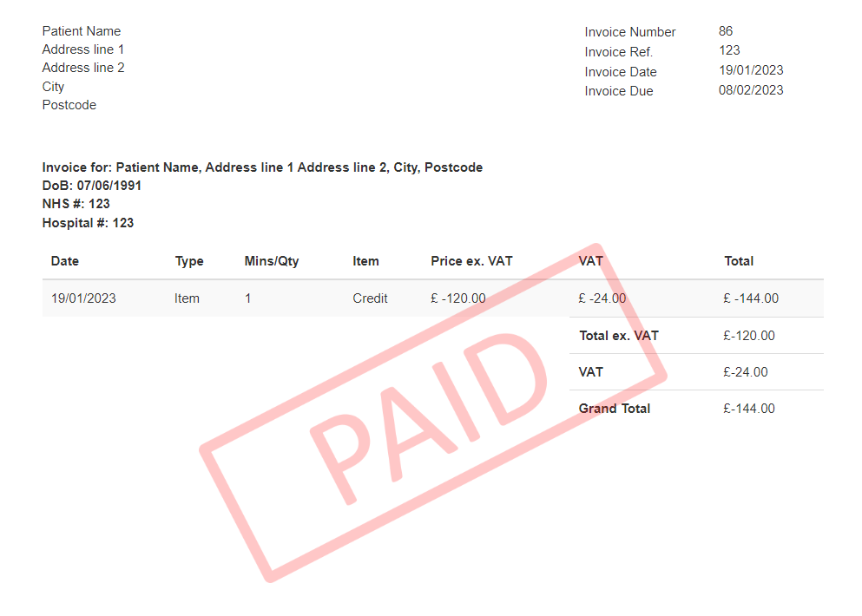Click the Mins/Qty column header
This screenshot has height=616, width=862.
click(272, 261)
